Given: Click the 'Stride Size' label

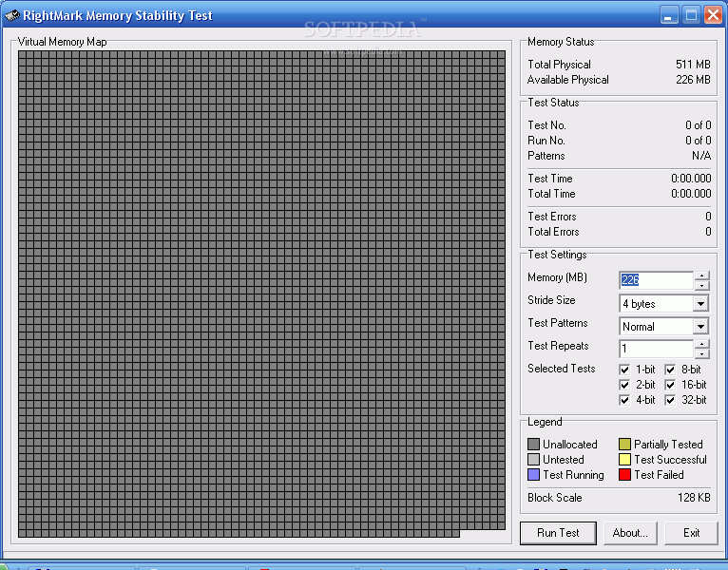Looking at the screenshot, I should click(x=551, y=300).
